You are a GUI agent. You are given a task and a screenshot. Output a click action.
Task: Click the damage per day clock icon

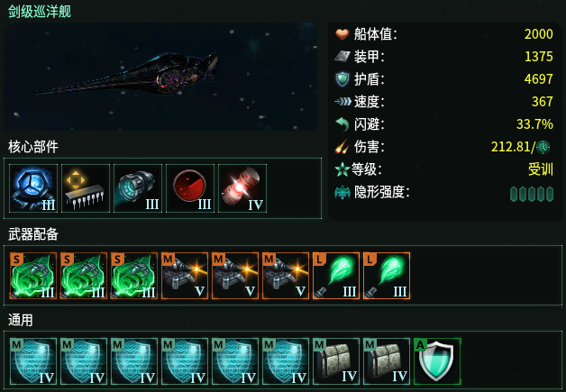pos(543,147)
